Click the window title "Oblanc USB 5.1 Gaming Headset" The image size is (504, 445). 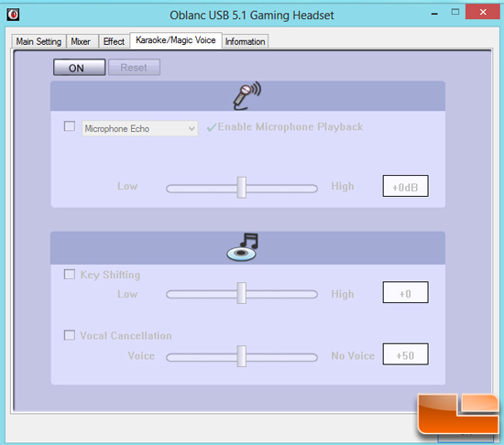pyautogui.click(x=252, y=16)
